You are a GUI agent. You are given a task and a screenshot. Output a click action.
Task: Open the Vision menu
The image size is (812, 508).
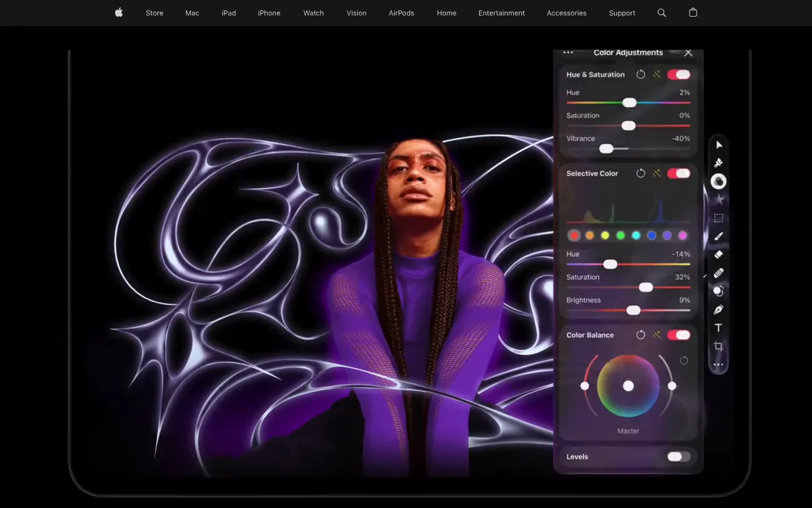point(357,13)
